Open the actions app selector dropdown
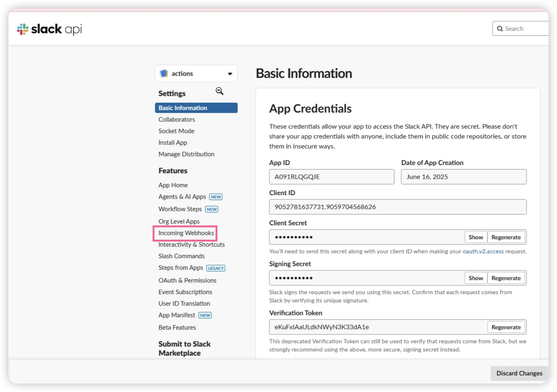Viewport: 557px width, 392px height. click(196, 73)
